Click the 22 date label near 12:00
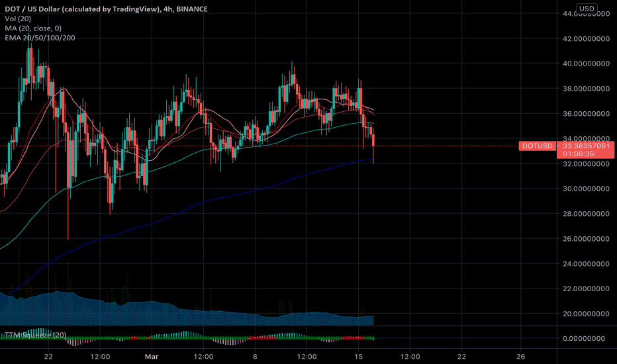Image resolution: width=617 pixels, height=364 pixels. (x=48, y=357)
